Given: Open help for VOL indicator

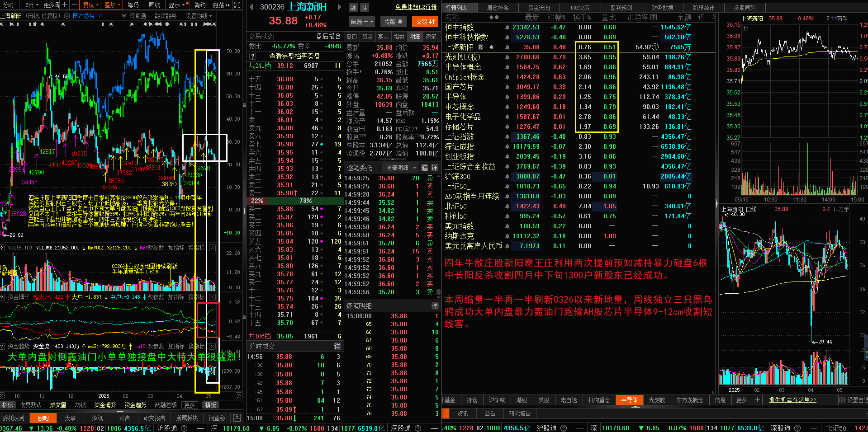Looking at the screenshot, I should (2, 248).
